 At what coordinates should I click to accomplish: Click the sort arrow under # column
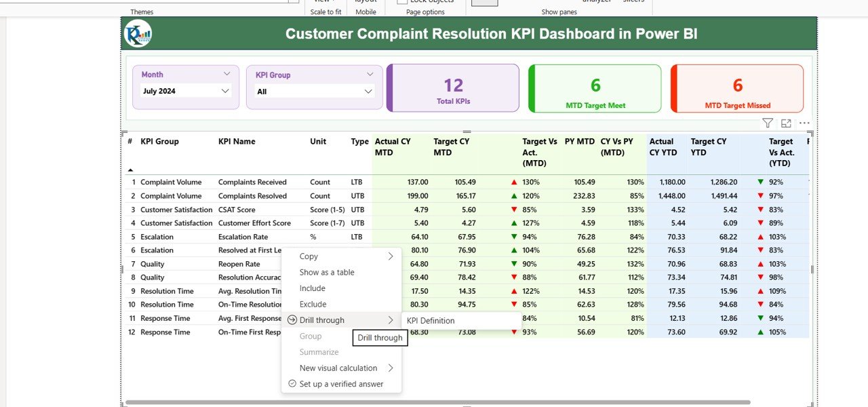(x=130, y=170)
